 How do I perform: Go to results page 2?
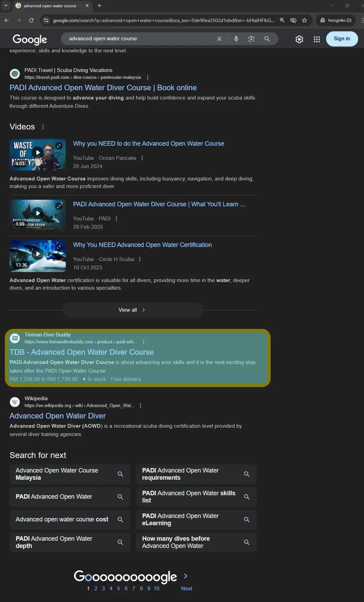96,589
